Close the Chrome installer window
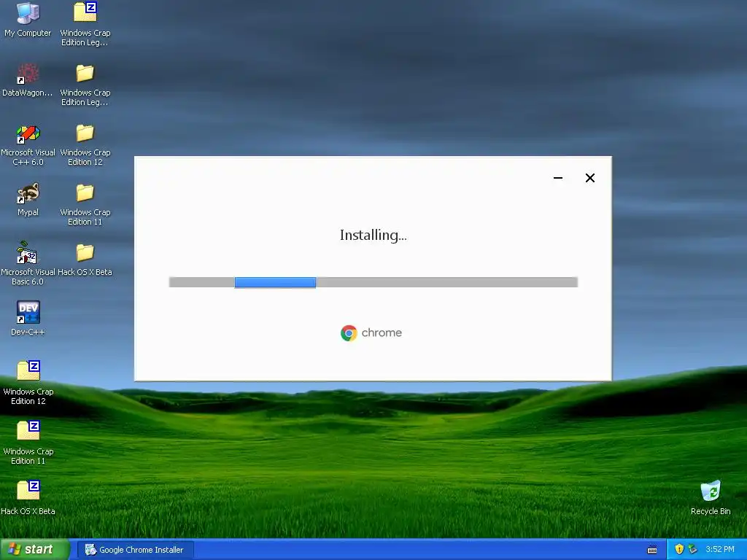Image resolution: width=747 pixels, height=560 pixels. click(x=589, y=178)
